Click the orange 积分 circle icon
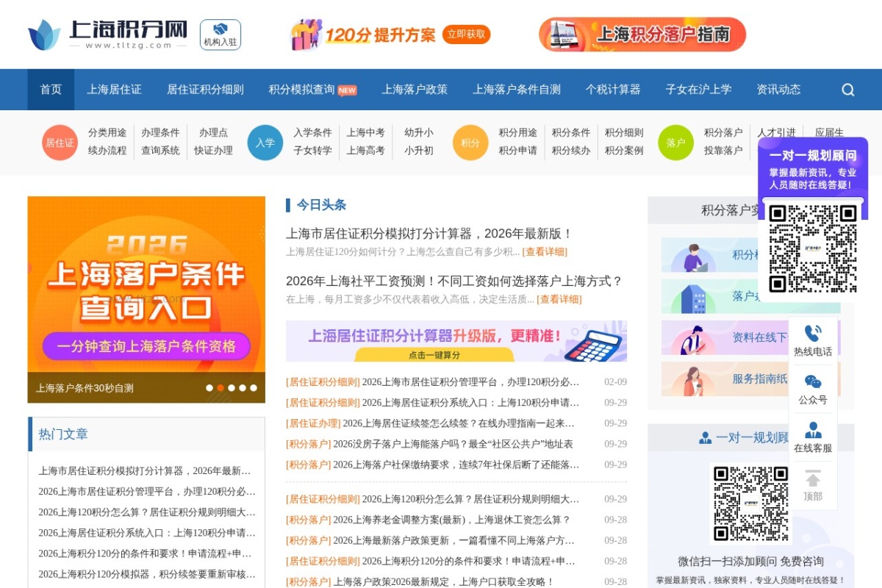 470,143
